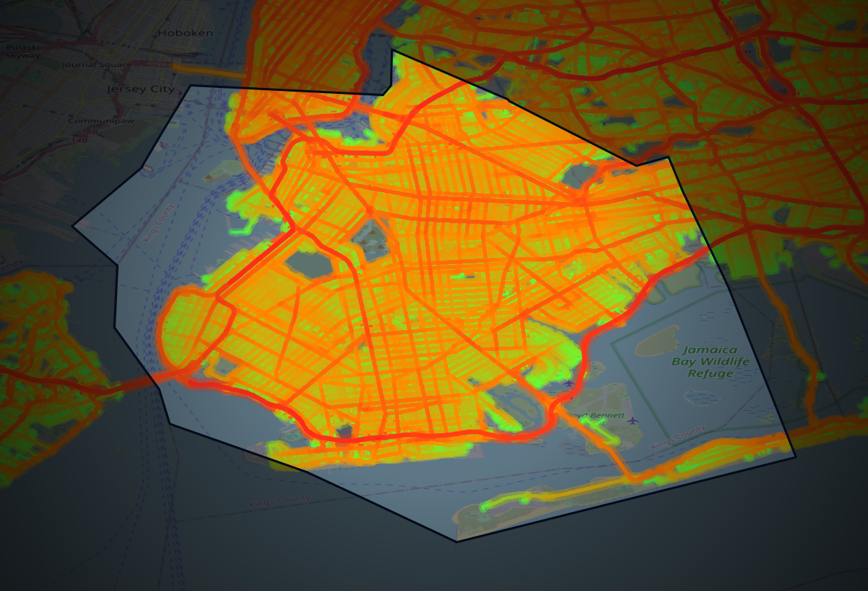The image size is (868, 591).
Task: Click the Communipaw neighborhood label
Action: (x=101, y=121)
